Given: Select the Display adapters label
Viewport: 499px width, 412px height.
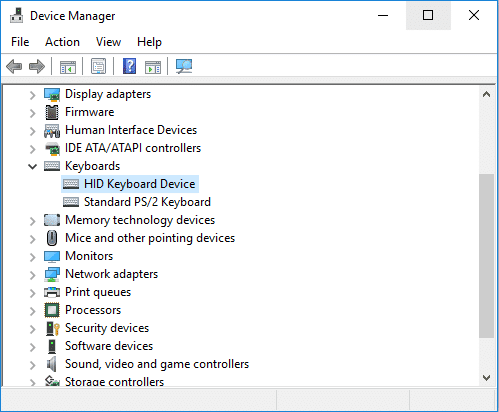Looking at the screenshot, I should pyautogui.click(x=108, y=94).
